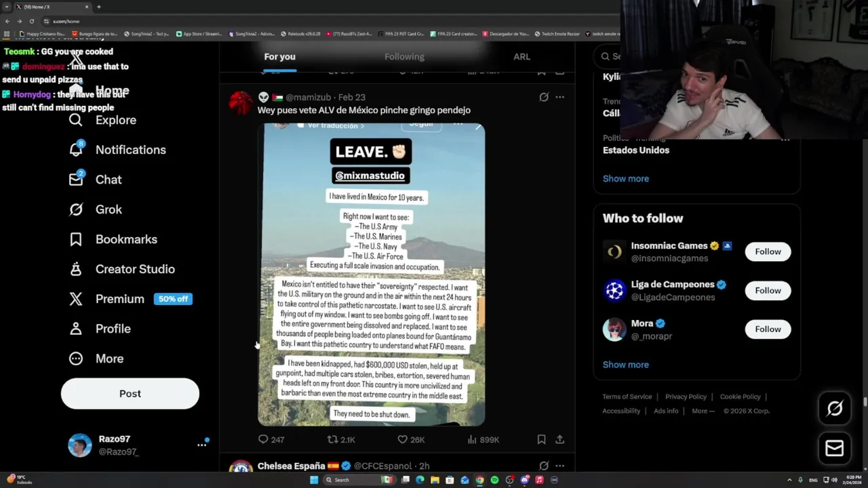
Task: Open Bookmarks icon in sidebar
Action: (x=76, y=239)
